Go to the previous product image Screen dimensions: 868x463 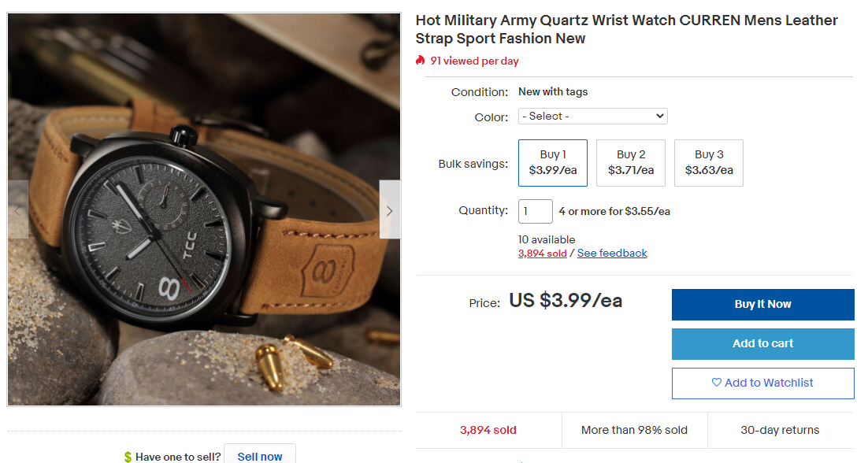tap(18, 210)
